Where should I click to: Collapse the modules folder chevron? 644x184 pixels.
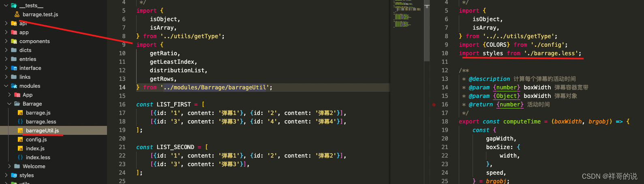[x=6, y=86]
